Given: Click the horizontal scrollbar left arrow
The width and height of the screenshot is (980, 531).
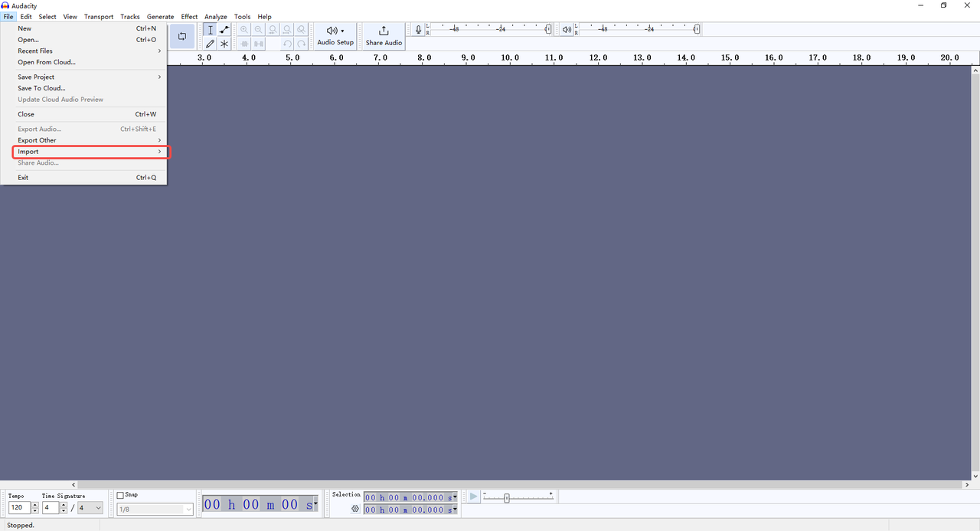Looking at the screenshot, I should coord(74,485).
